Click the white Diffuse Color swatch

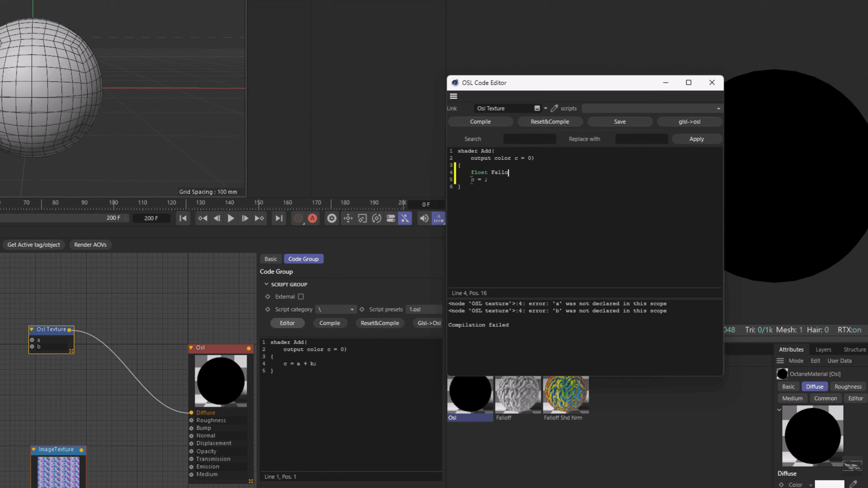click(x=829, y=484)
